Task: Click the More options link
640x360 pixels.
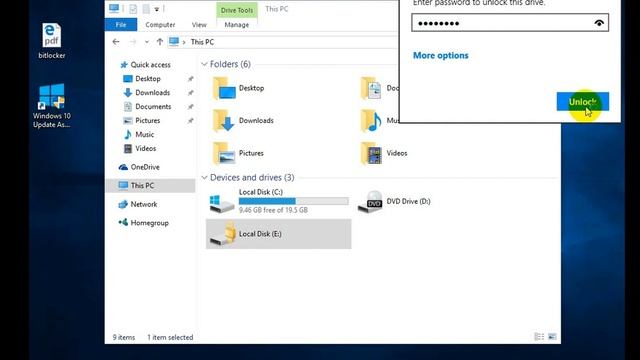Action: click(x=440, y=56)
